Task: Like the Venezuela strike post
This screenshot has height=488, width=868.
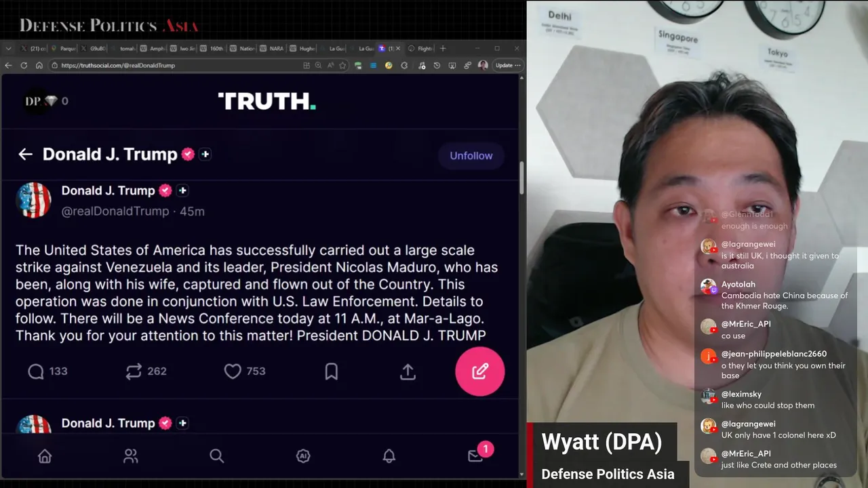Action: click(x=245, y=371)
